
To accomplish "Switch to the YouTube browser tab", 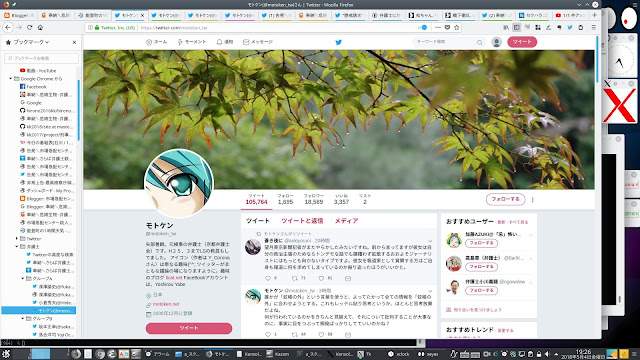I will (569, 15).
